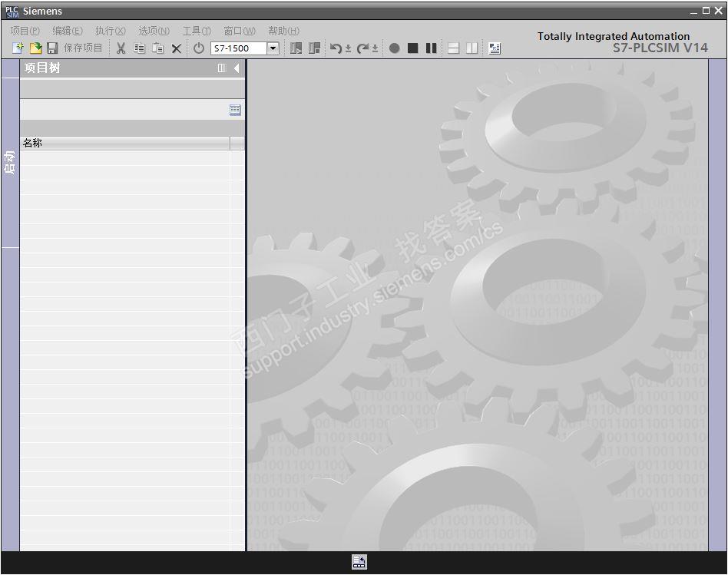Click the bottom bar portal view icon
Screen dimensions: 728x575
(x=359, y=562)
